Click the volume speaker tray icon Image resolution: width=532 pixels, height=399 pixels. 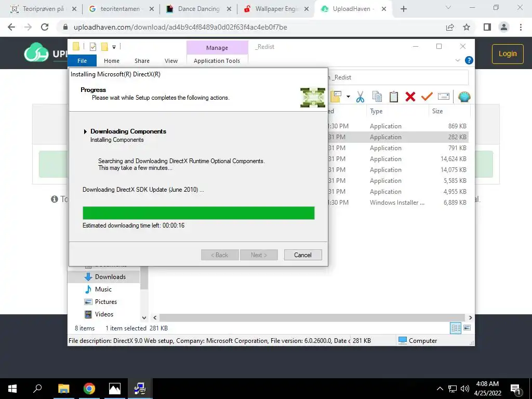pyautogui.click(x=465, y=389)
